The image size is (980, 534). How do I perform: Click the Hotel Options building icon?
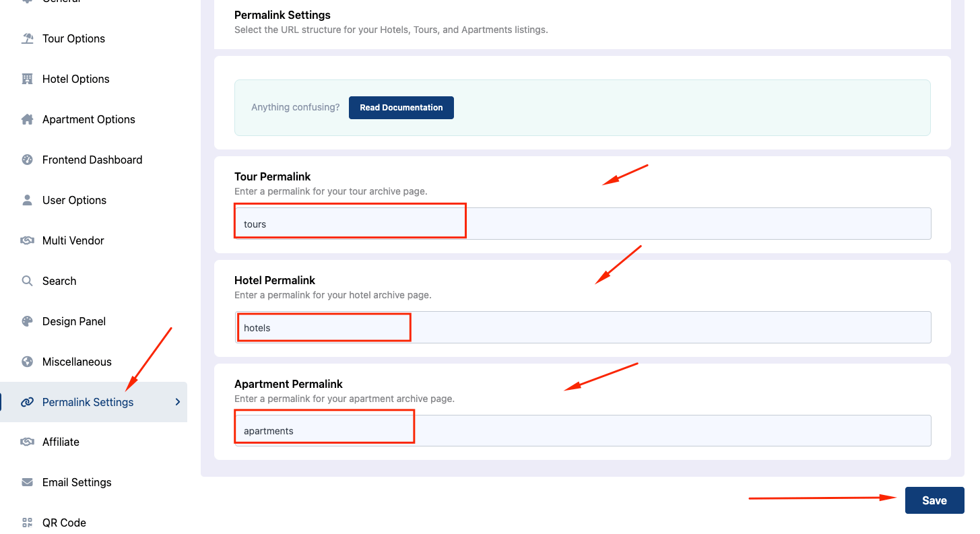tap(27, 79)
